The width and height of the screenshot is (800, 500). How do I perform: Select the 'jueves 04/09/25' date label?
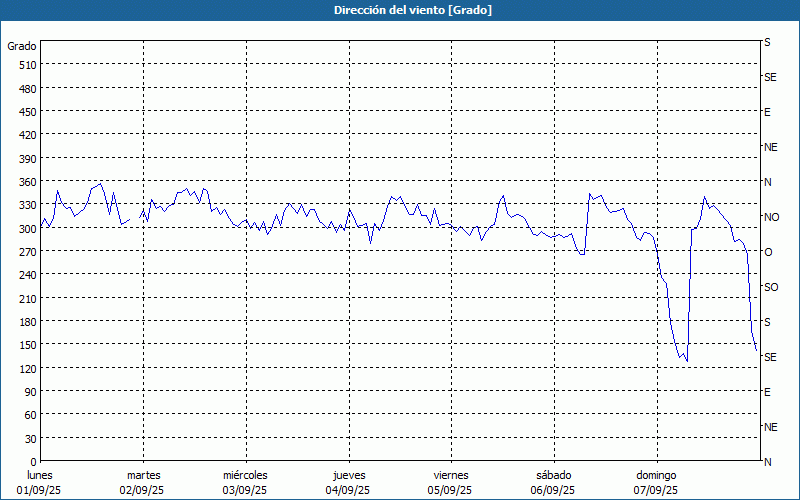pos(348,483)
